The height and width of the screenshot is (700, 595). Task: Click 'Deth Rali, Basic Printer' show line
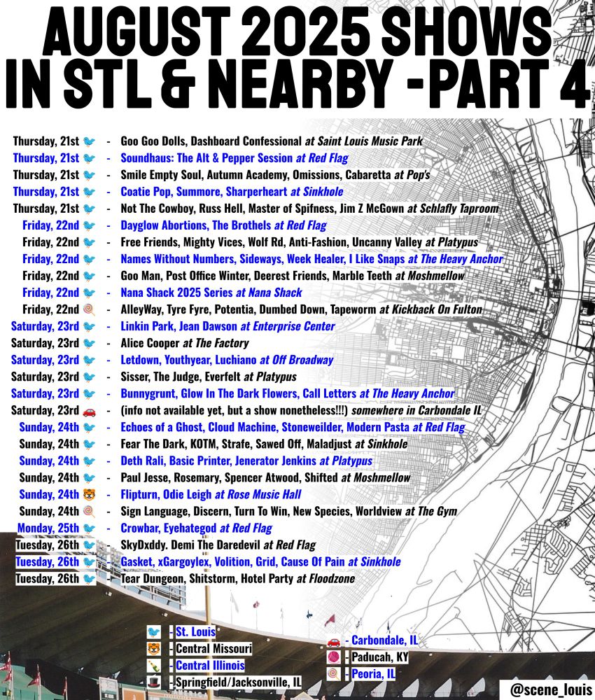246,461
